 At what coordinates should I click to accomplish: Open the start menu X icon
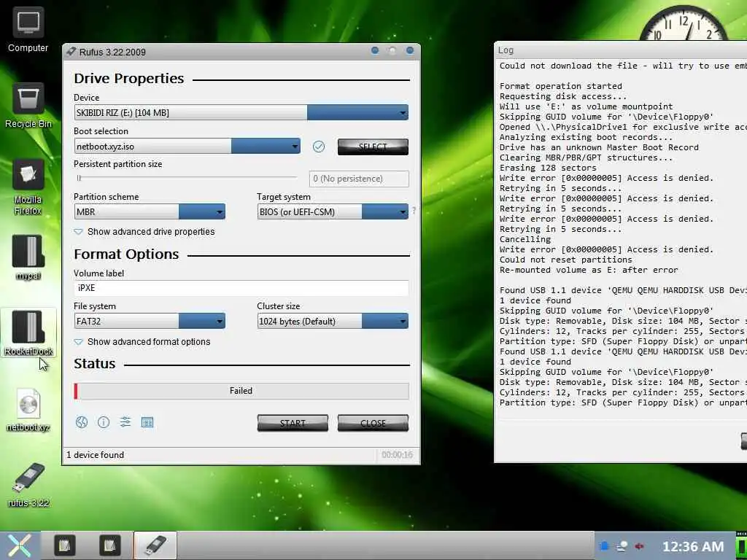(x=20, y=545)
